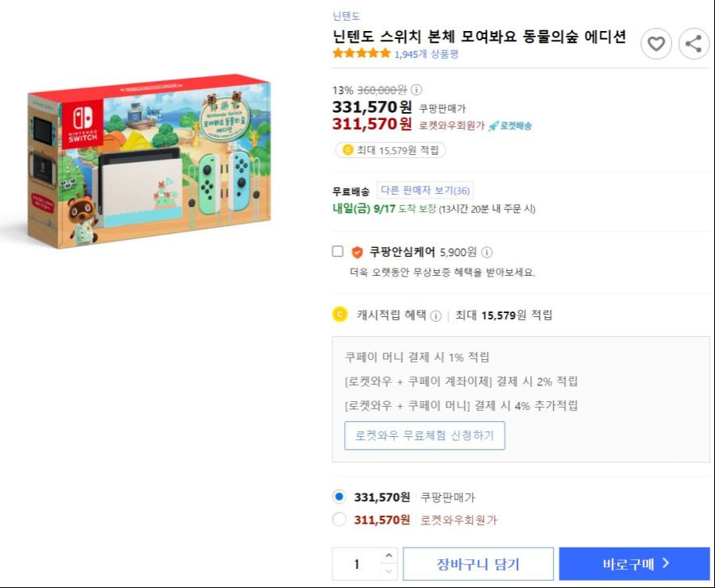Image resolution: width=715 pixels, height=588 pixels.
Task: Click info icon next to original price 360,000원
Action: [x=416, y=90]
